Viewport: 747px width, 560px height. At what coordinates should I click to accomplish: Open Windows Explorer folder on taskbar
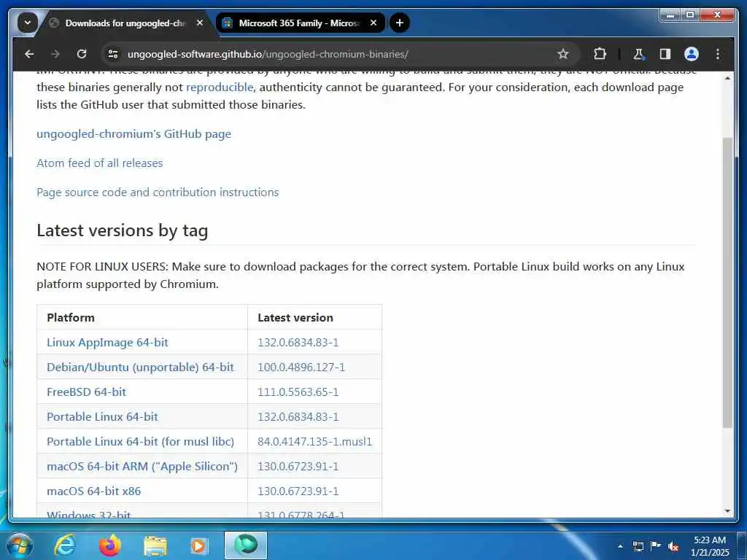(x=155, y=545)
